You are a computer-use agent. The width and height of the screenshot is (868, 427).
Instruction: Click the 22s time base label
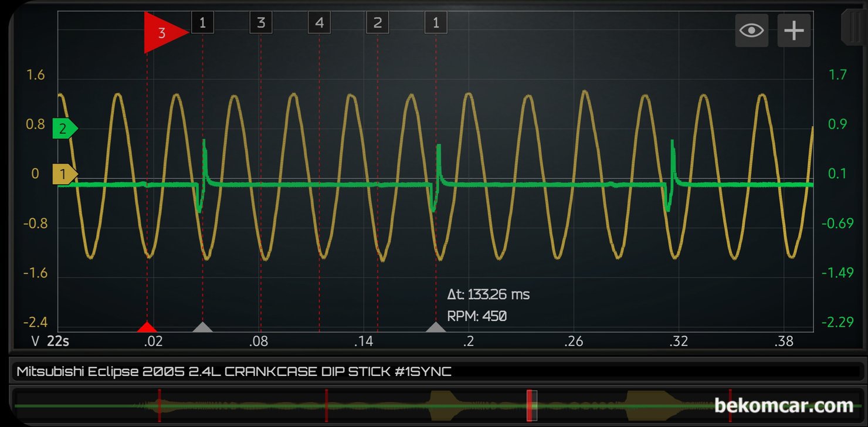(x=58, y=341)
